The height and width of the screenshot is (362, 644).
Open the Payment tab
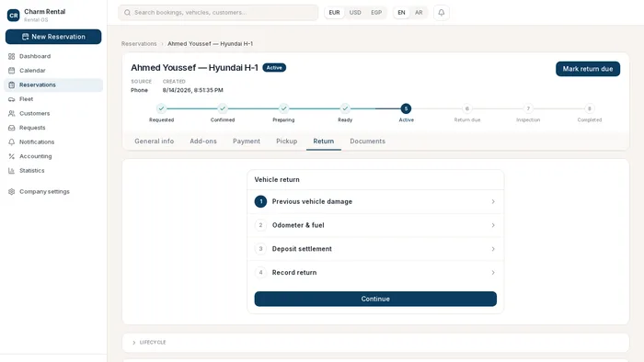[x=247, y=141]
